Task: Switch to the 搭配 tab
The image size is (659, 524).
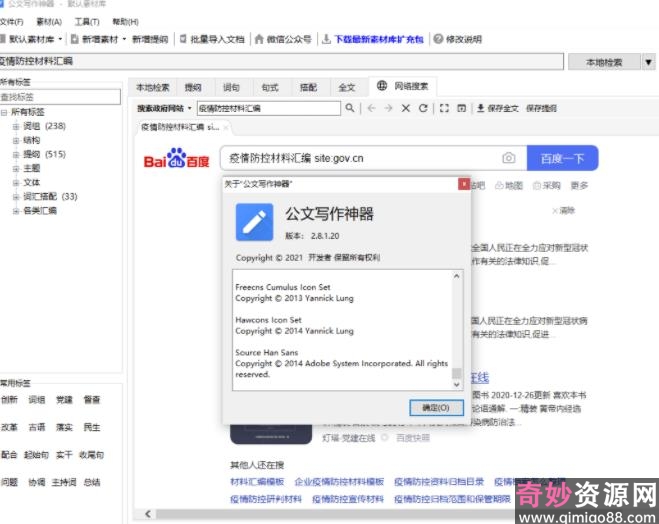Action: tap(308, 87)
